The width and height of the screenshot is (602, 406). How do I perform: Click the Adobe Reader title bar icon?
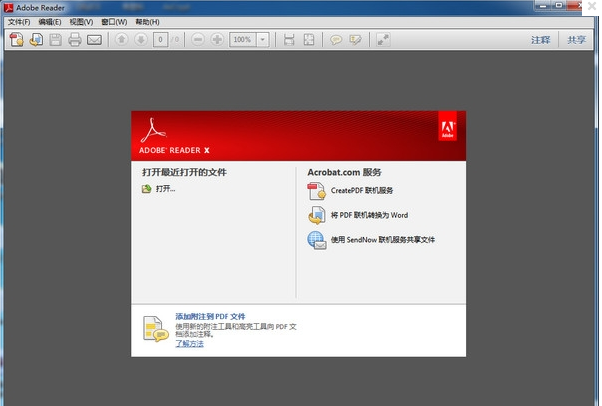(x=8, y=8)
